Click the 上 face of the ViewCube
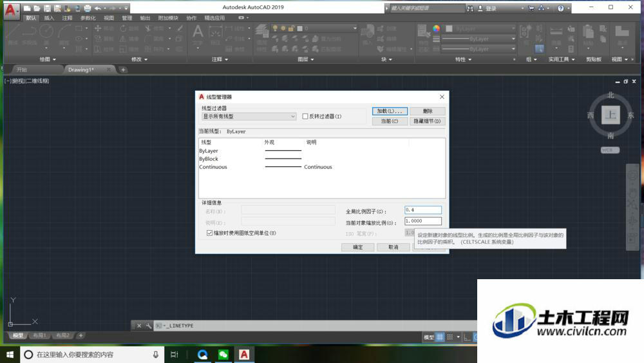 pyautogui.click(x=611, y=115)
